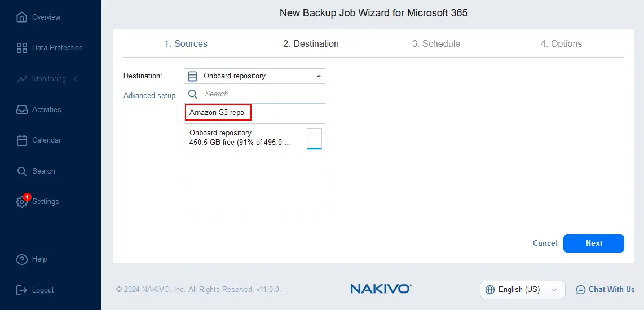644x310 pixels.
Task: Click the Overview menu label
Action: 46,17
